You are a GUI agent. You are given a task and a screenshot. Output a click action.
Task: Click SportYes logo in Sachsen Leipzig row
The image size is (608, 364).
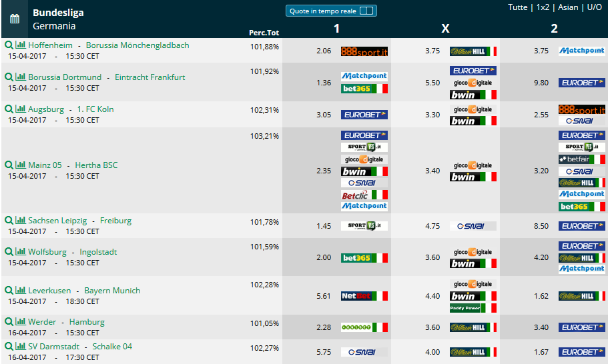364,226
